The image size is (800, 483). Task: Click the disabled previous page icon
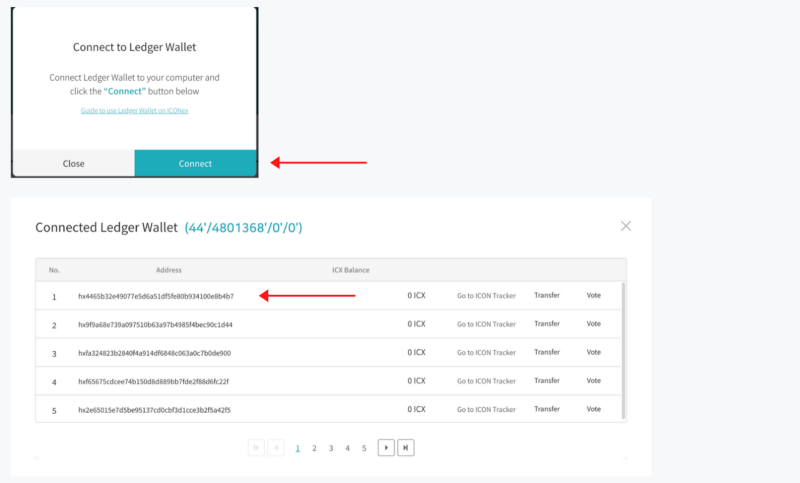pos(276,448)
